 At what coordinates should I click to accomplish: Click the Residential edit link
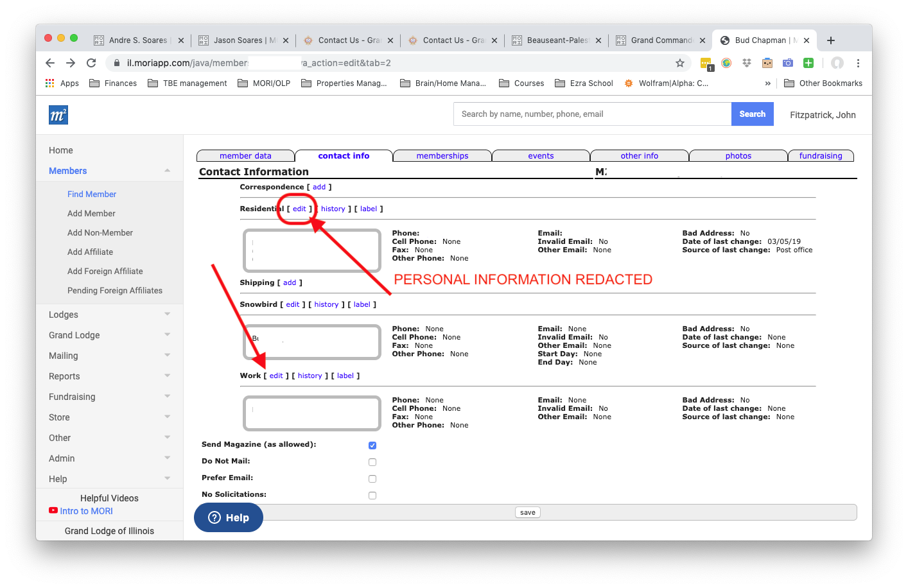(x=299, y=209)
